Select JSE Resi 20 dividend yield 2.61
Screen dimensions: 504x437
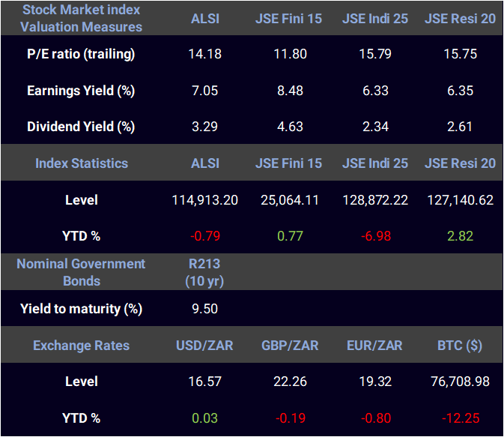[460, 127]
